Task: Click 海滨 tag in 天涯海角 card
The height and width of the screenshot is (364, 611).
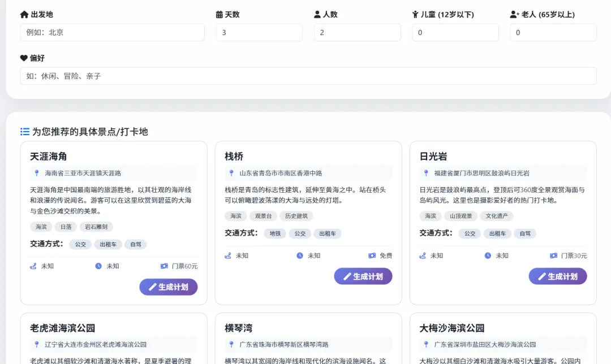Action: pos(41,227)
